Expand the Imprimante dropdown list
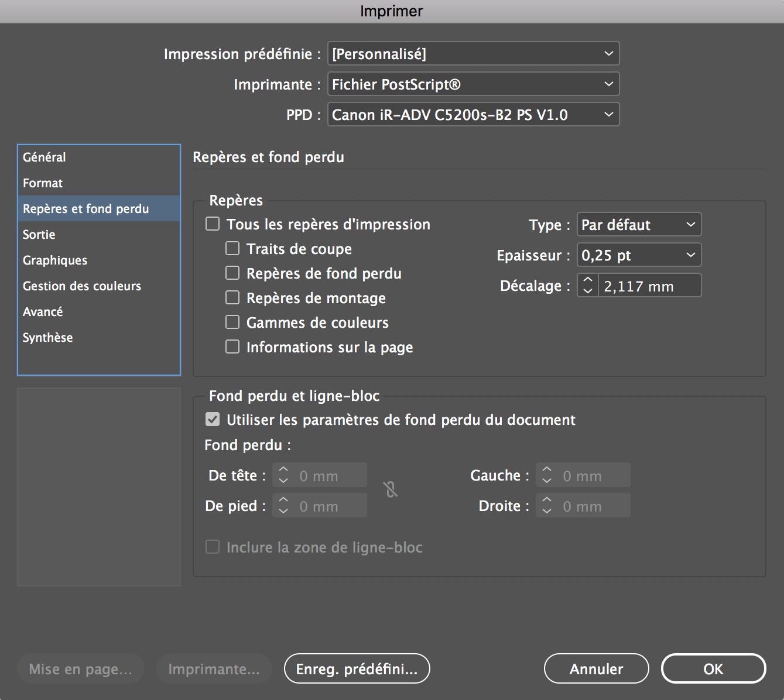 (x=473, y=84)
